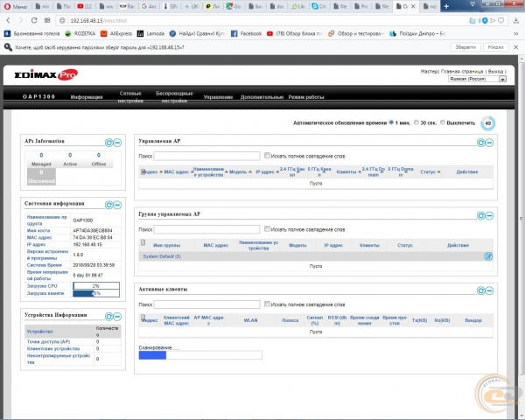
Task: Go back in browser history
Action: point(9,20)
